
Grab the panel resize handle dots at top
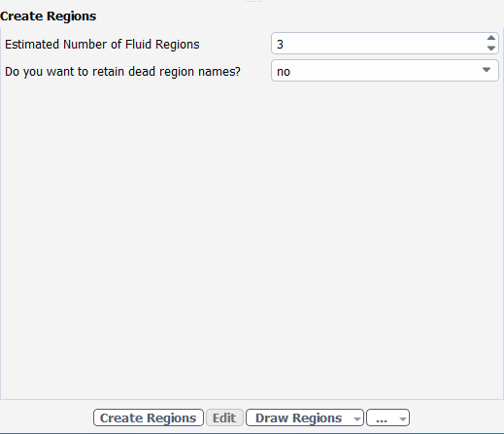[253, 2]
